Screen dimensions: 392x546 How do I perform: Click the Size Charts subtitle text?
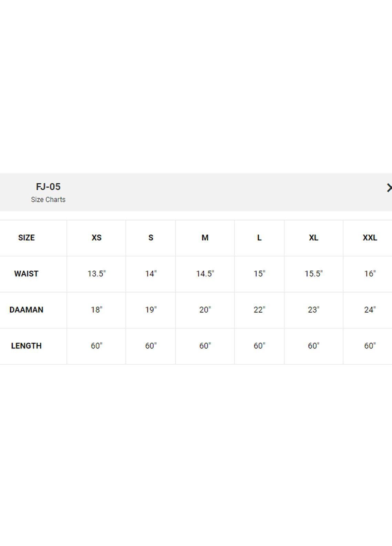pos(48,200)
